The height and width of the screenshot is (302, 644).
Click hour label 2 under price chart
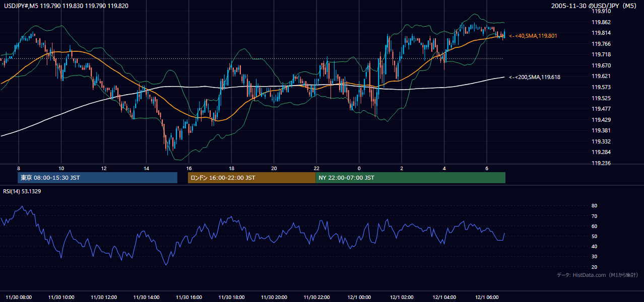tap(402, 168)
